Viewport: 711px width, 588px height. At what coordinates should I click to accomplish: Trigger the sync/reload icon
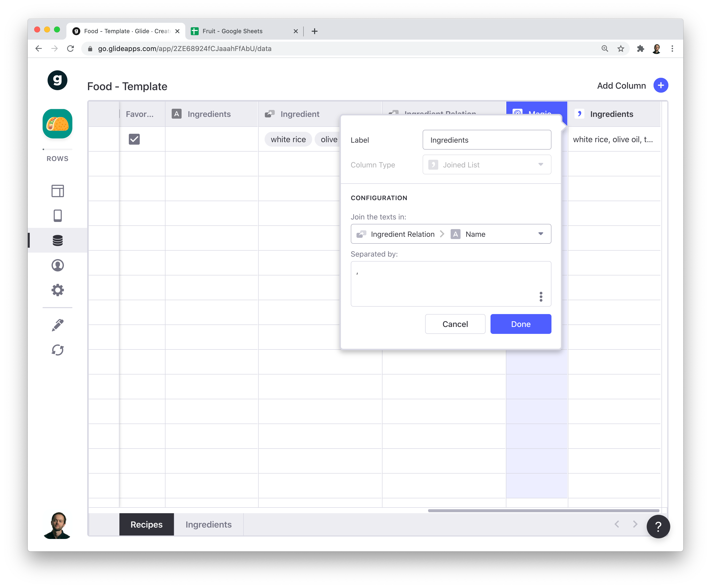[57, 350]
